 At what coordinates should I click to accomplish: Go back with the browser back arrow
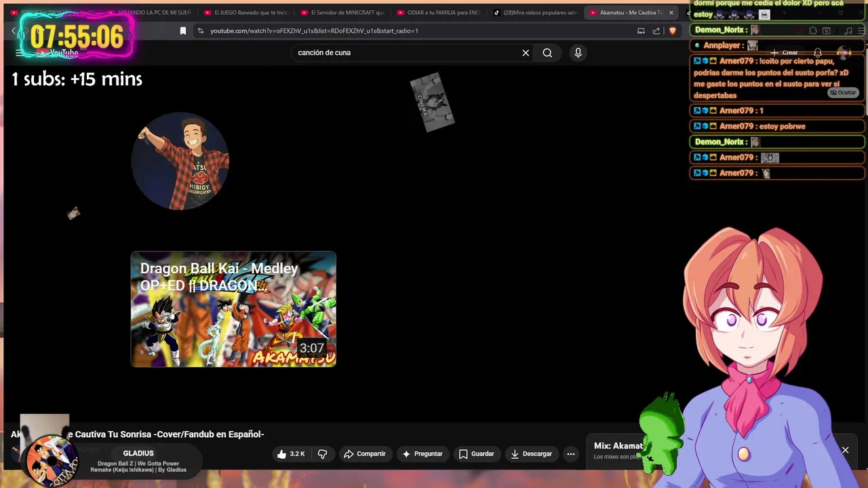pyautogui.click(x=14, y=30)
